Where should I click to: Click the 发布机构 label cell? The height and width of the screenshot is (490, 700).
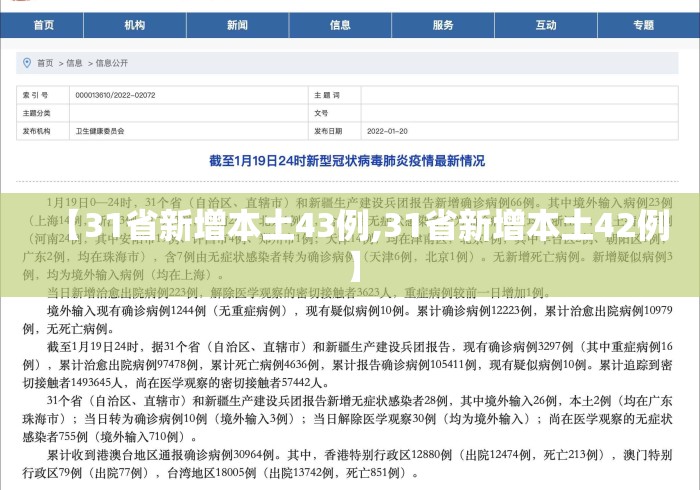[43, 131]
